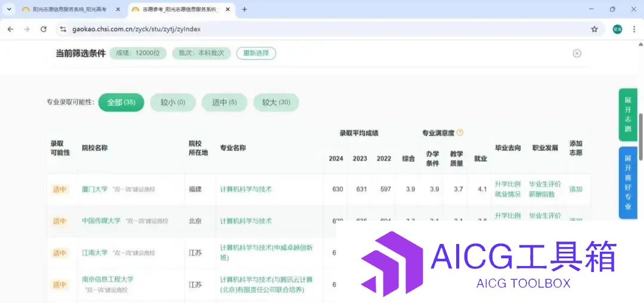Viewport: 644px width, 303px height.
Task: Open 厦门大学 计算机科学与技术 major link
Action: pos(246,189)
